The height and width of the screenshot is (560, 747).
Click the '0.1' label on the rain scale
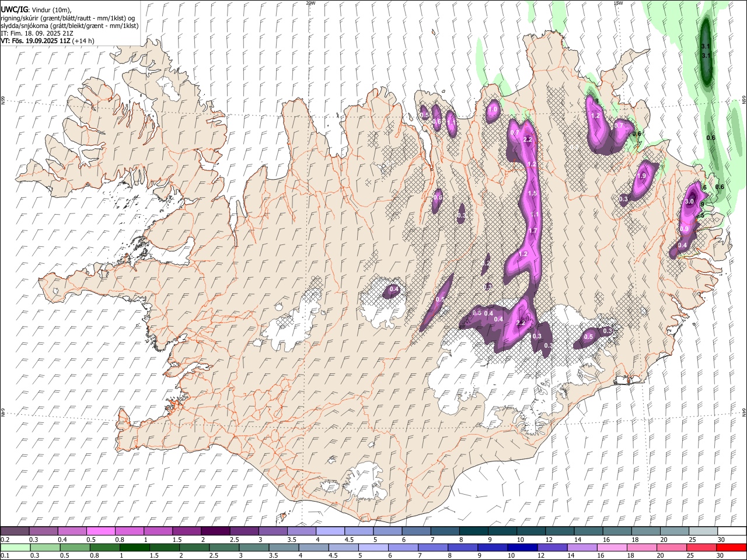point(5,555)
